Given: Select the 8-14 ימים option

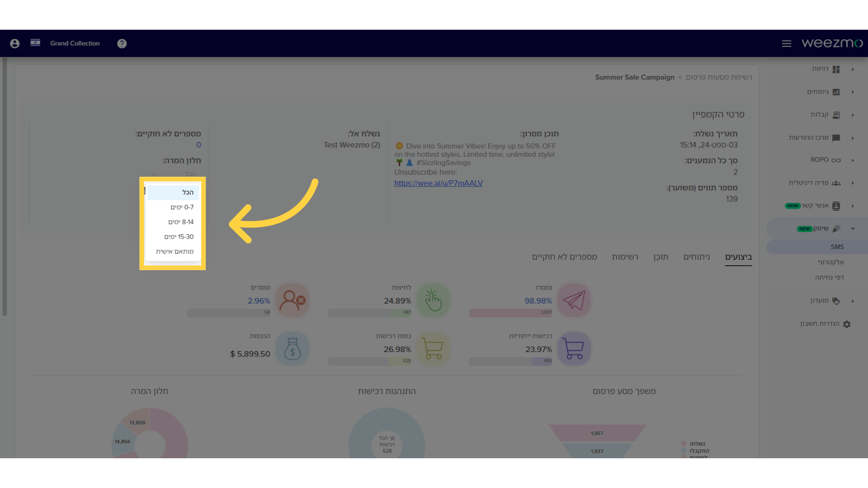Looking at the screenshot, I should pyautogui.click(x=173, y=222).
